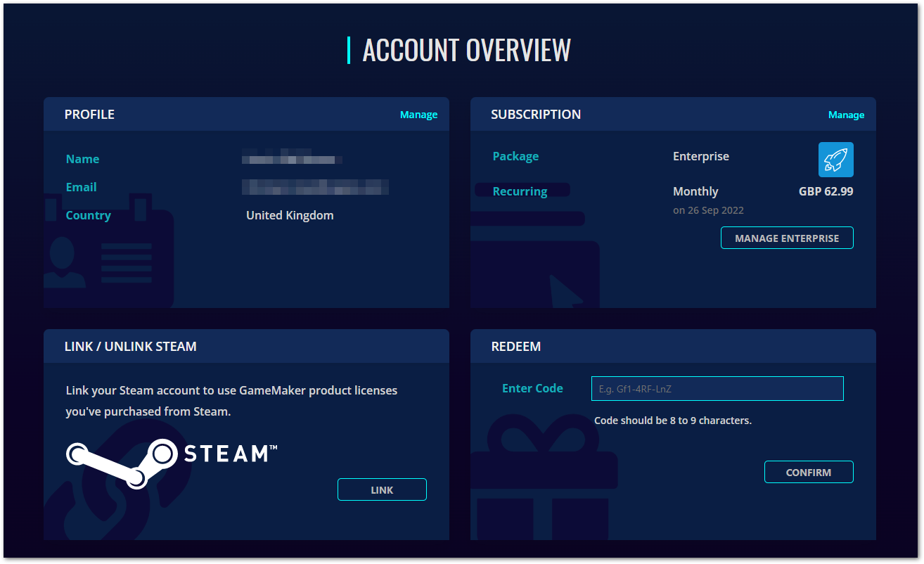Focus the Enter Code input field
The height and width of the screenshot is (564, 924).
coord(717,388)
